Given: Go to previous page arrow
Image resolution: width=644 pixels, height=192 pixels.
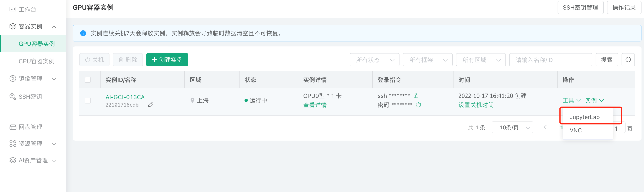Looking at the screenshot, I should [545, 127].
